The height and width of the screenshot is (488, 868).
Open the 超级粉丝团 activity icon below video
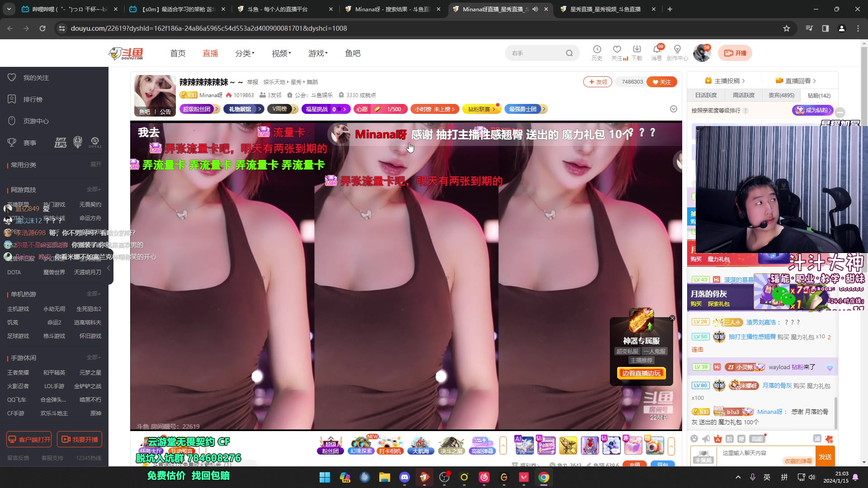click(x=330, y=445)
